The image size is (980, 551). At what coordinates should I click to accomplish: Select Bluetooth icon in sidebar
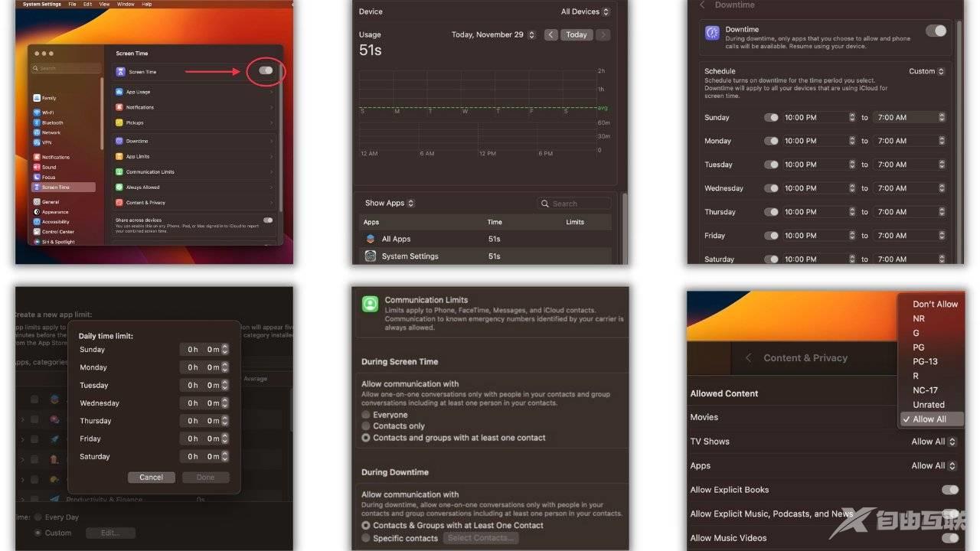click(37, 122)
